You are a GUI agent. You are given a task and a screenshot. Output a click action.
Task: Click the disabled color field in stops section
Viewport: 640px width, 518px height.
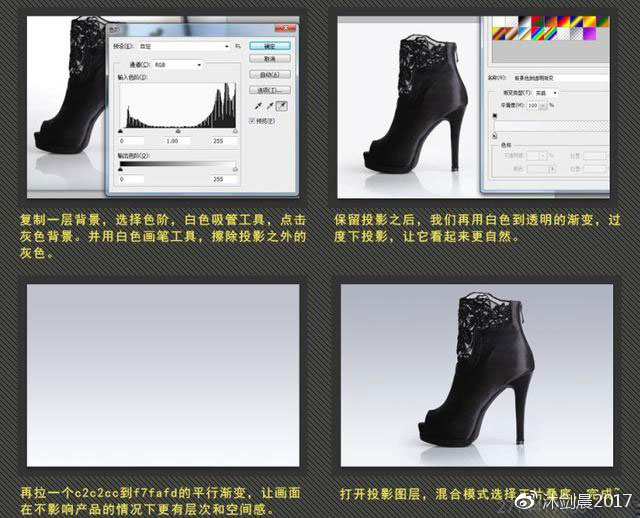point(541,169)
